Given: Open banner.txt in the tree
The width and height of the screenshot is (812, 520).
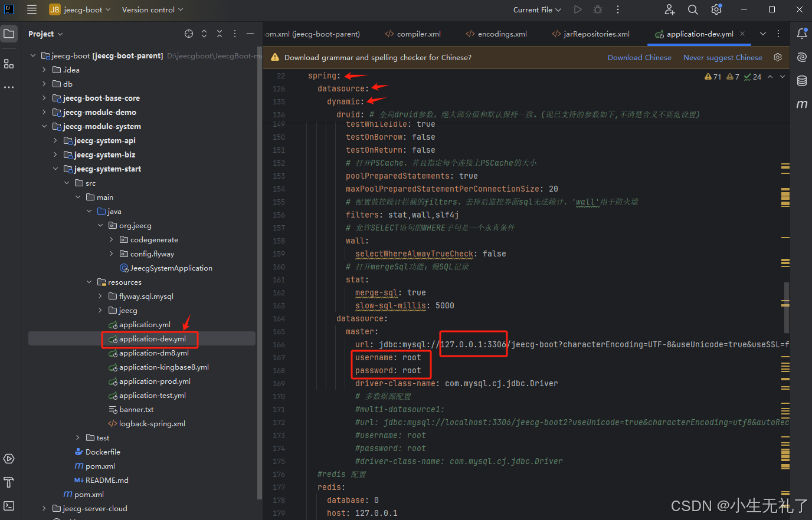Looking at the screenshot, I should tap(136, 409).
